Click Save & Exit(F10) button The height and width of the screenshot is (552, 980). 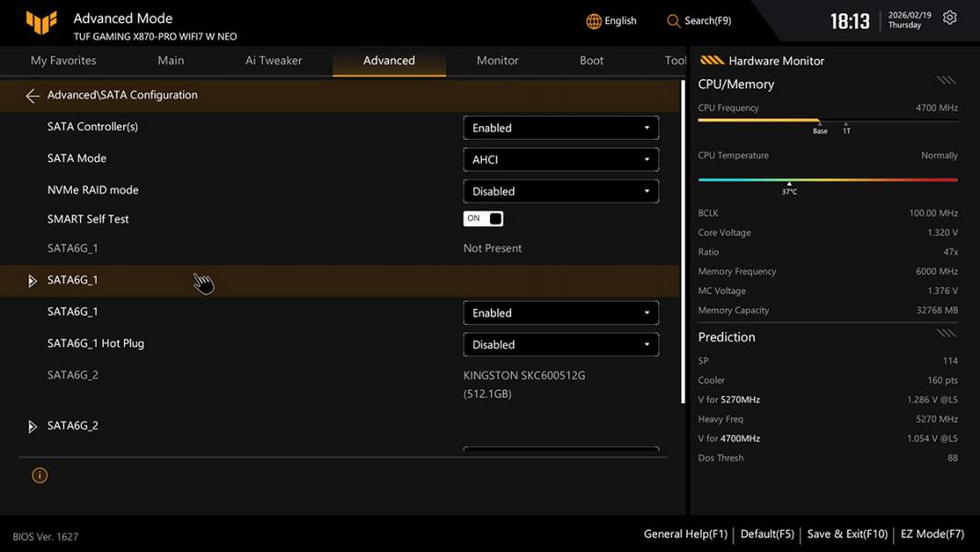pyautogui.click(x=847, y=534)
